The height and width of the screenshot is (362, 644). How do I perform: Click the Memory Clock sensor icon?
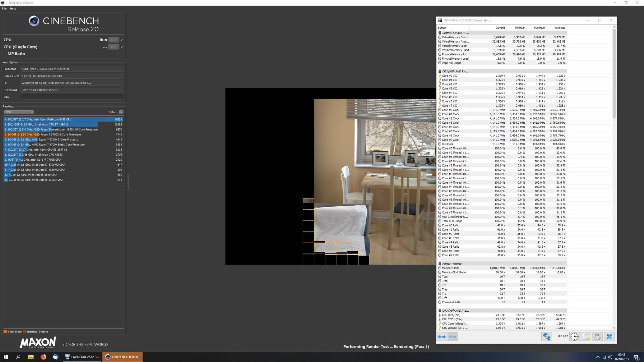[x=440, y=268]
